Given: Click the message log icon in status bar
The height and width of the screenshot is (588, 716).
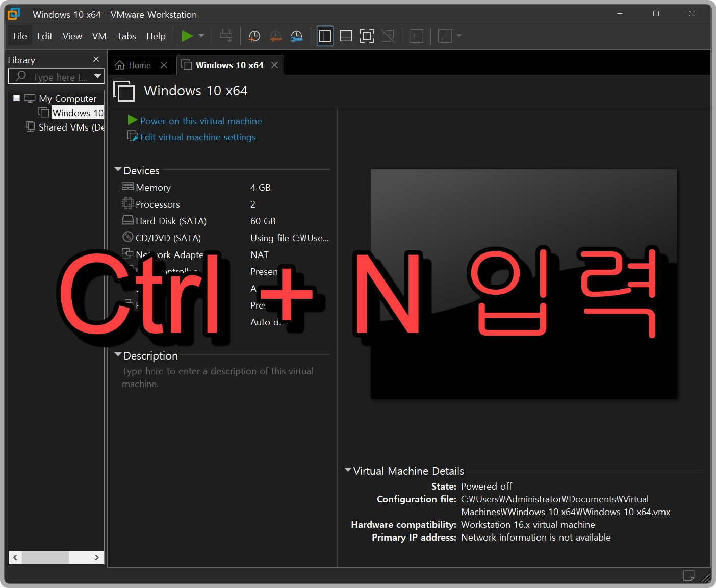Looking at the screenshot, I should [x=688, y=576].
